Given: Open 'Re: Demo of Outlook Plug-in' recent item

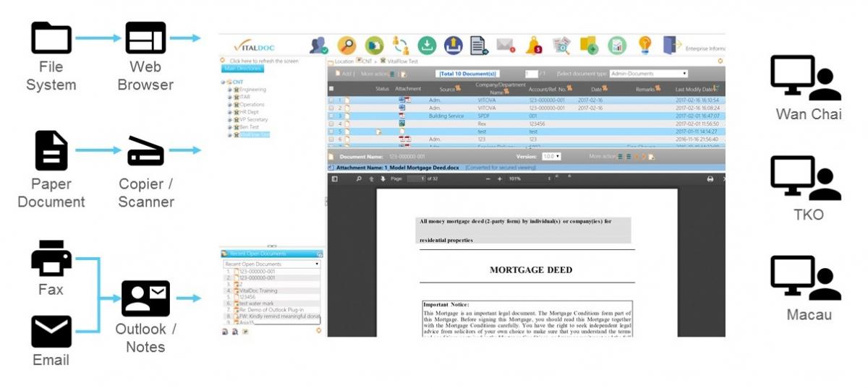Looking at the screenshot, I should [x=271, y=310].
